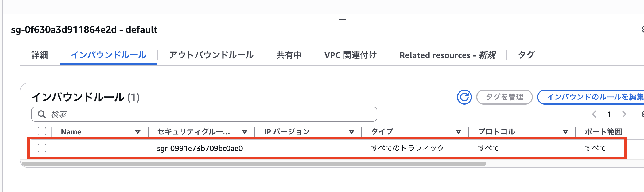
Task: Sort the プロトコル column using its arrow
Action: [x=565, y=131]
